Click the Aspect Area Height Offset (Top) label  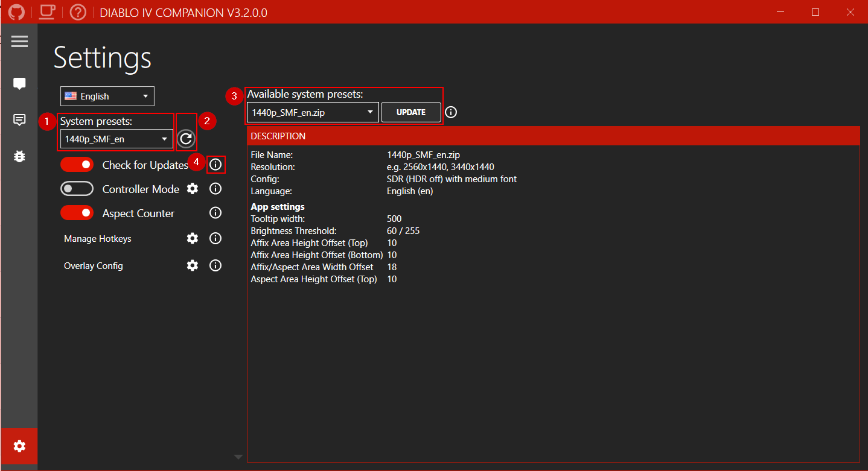pyautogui.click(x=314, y=279)
